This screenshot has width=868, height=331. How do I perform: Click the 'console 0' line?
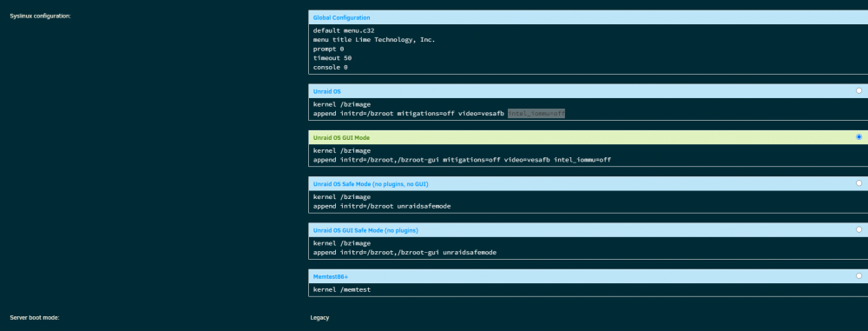tap(331, 67)
